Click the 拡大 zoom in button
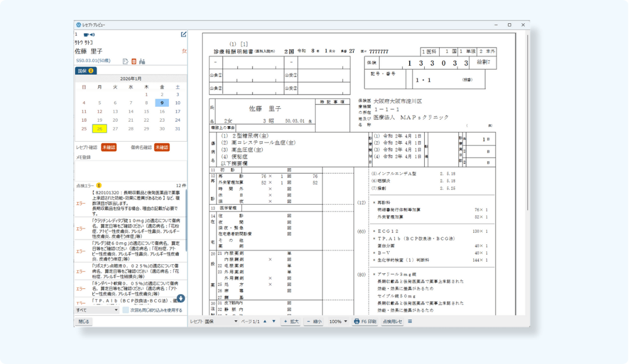Screen dimensions: 629x364 pyautogui.click(x=291, y=321)
